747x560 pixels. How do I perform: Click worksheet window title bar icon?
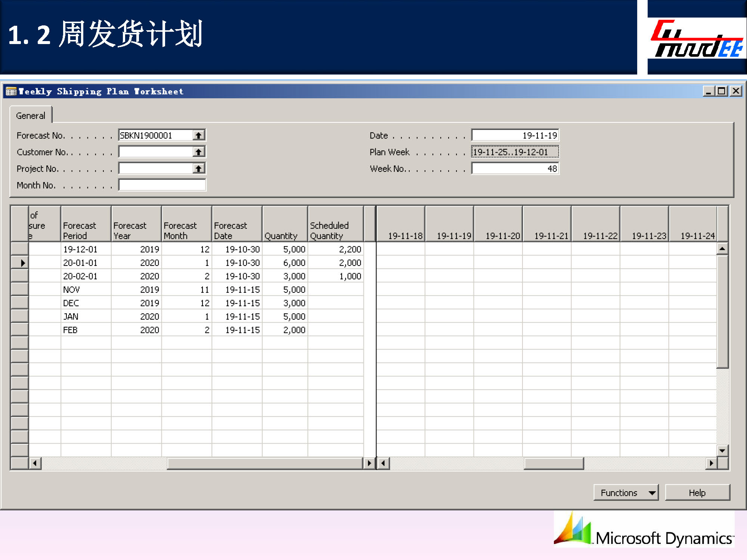click(x=11, y=91)
